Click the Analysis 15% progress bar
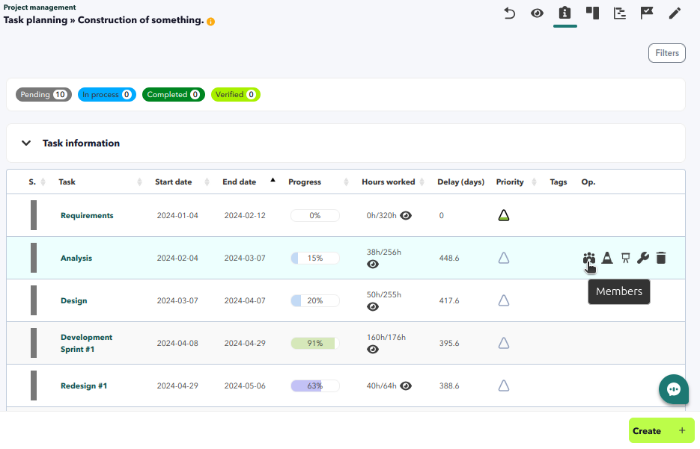 coord(315,258)
